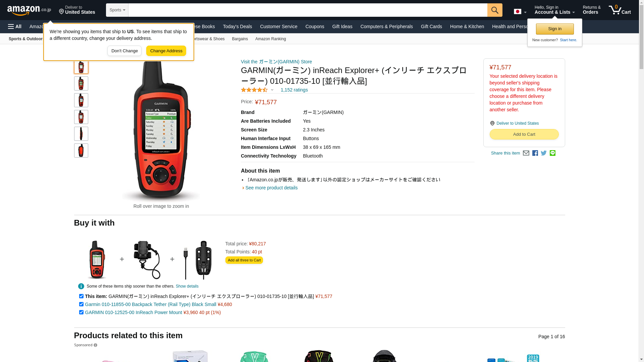The width and height of the screenshot is (644, 362).
Task: Share this item on LINE
Action: [x=552, y=153]
